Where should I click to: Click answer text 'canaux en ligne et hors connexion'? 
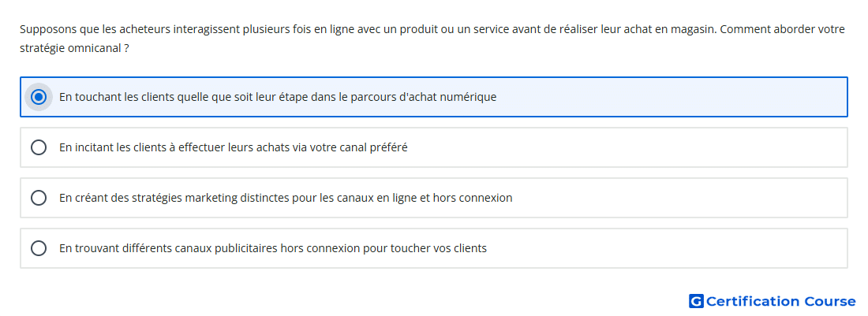pyautogui.click(x=286, y=198)
